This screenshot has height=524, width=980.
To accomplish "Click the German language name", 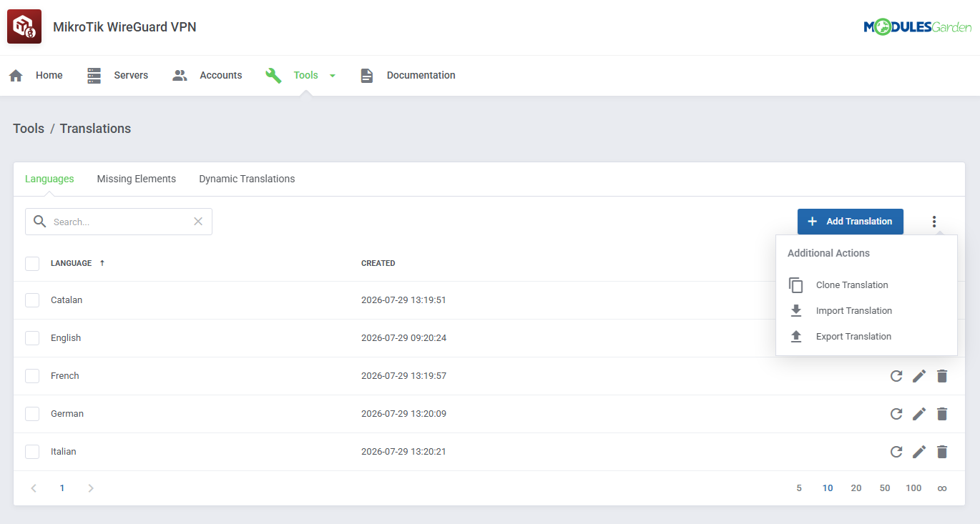I will (67, 414).
